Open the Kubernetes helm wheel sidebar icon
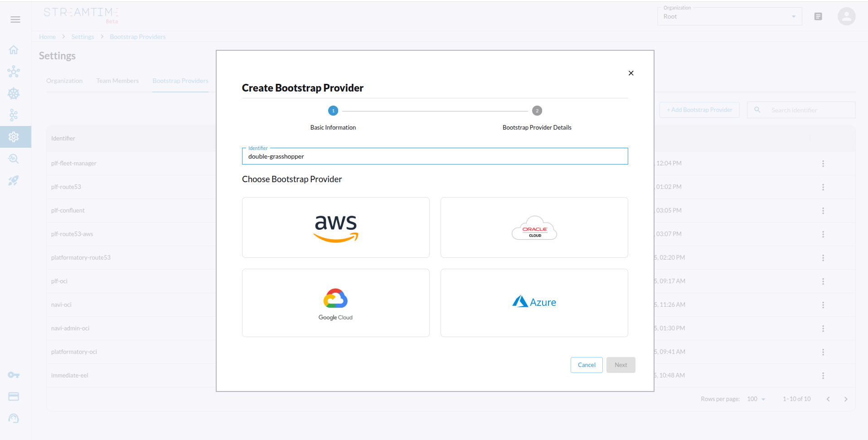868x440 pixels. (x=14, y=93)
